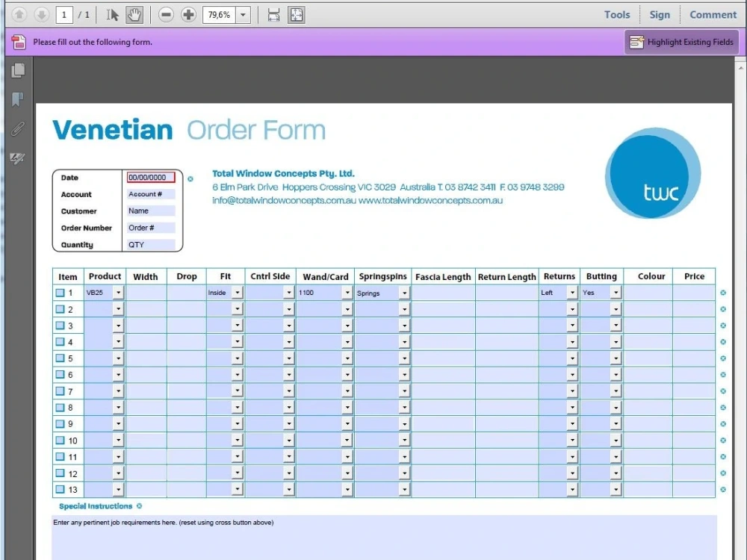Click the zoom percentage value field

tap(220, 15)
